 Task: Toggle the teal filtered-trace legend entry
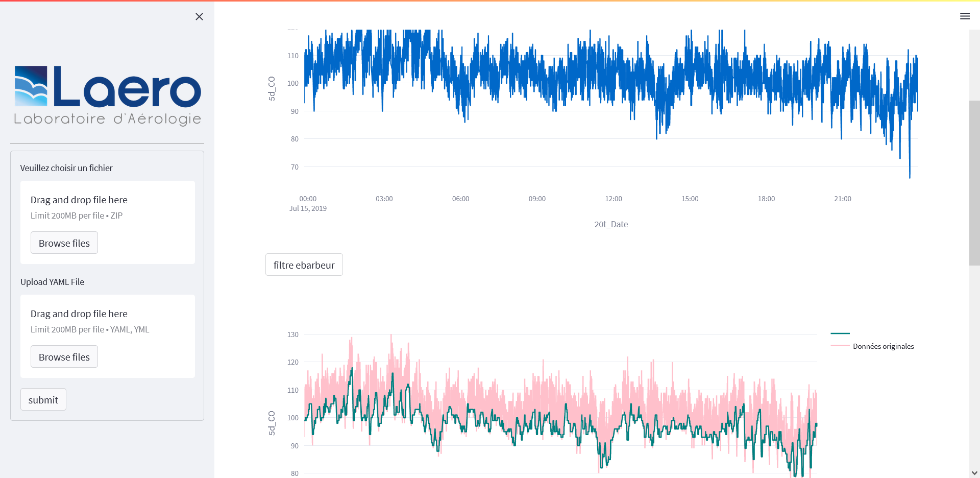click(840, 333)
